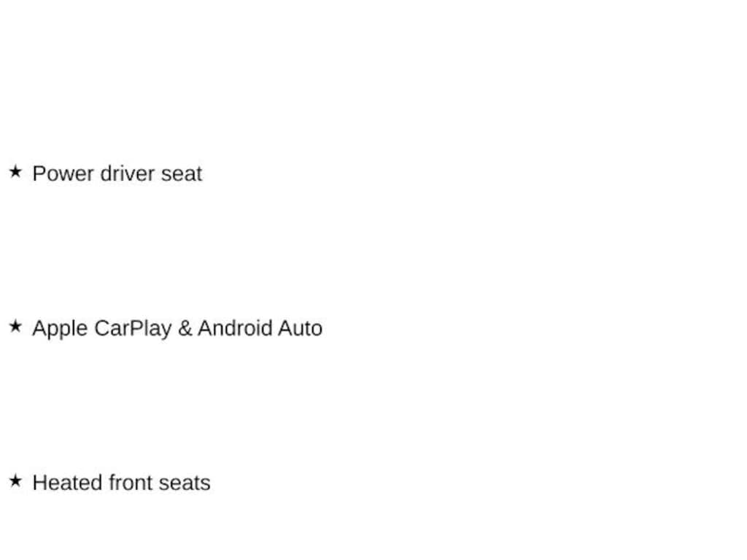
Task: Click the "Android Auto" phrase
Action: (x=260, y=328)
